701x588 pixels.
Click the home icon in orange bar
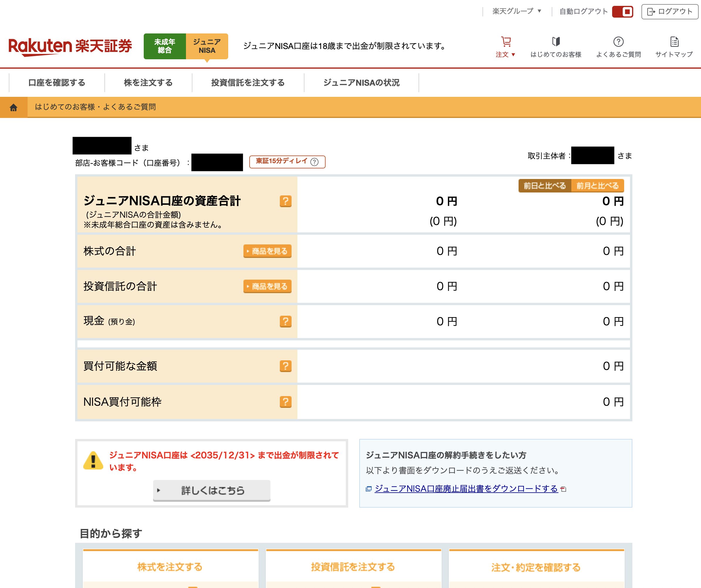[13, 107]
